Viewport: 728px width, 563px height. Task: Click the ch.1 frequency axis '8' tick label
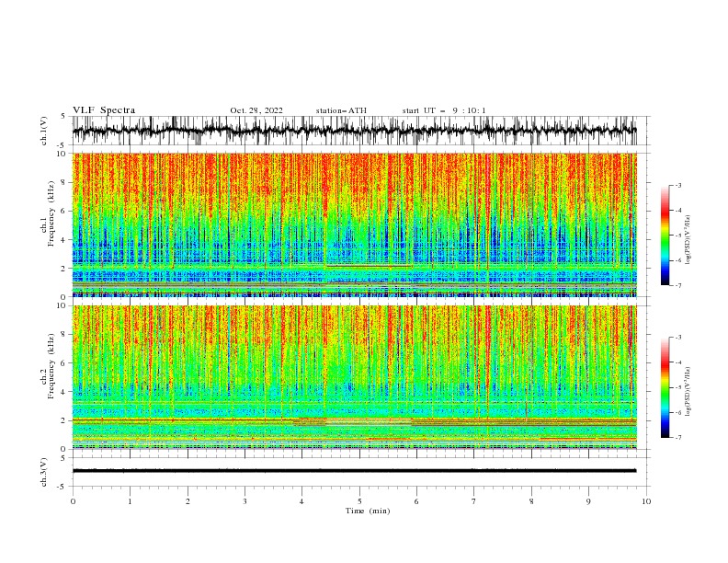pyautogui.click(x=65, y=182)
